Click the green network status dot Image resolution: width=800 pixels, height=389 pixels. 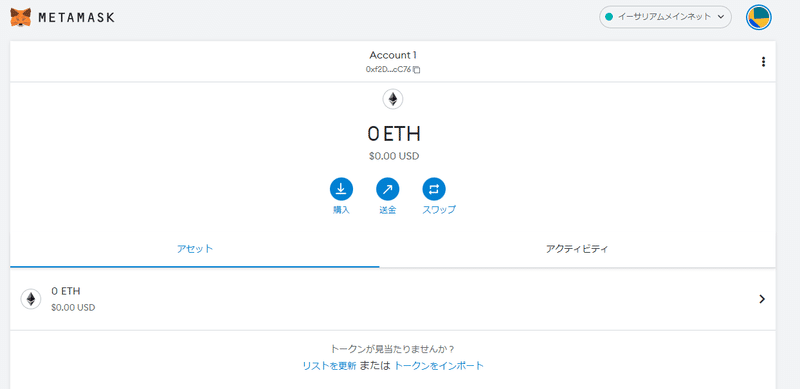(609, 17)
